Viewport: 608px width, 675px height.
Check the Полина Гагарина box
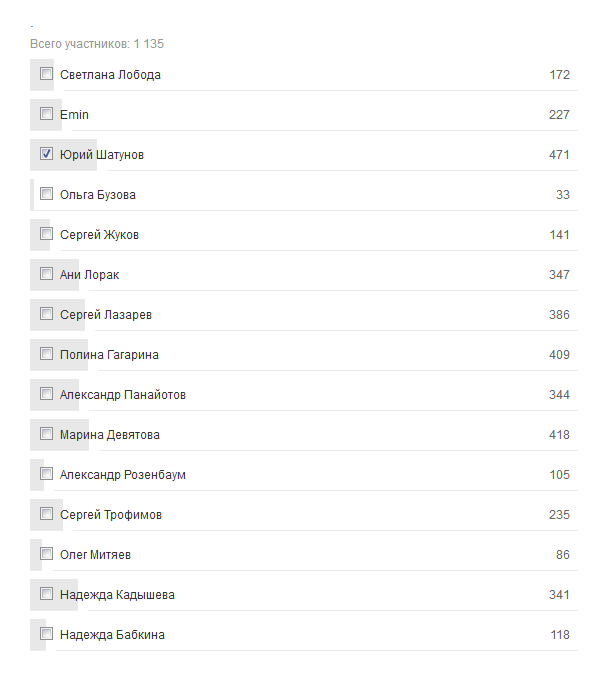coord(46,354)
